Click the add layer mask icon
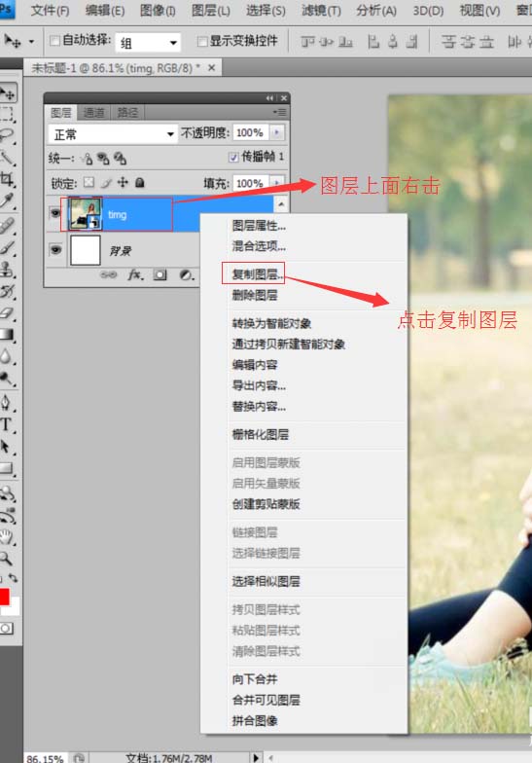532x763 pixels. point(160,274)
